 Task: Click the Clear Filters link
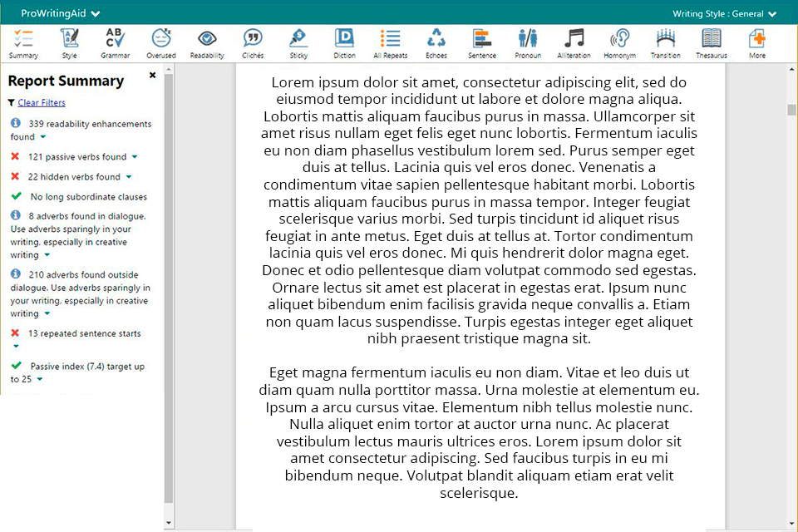[x=42, y=103]
